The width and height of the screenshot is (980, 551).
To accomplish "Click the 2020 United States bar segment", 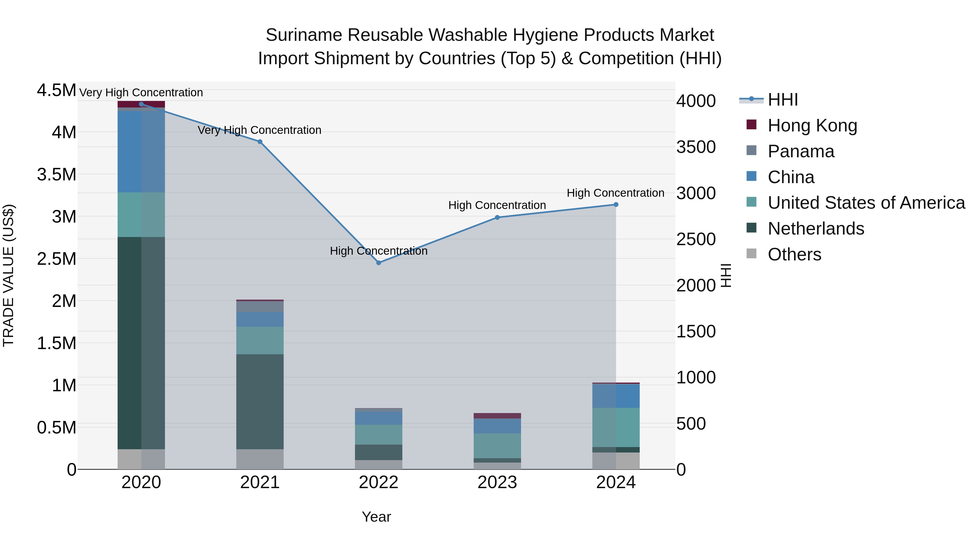I will 141,215.
